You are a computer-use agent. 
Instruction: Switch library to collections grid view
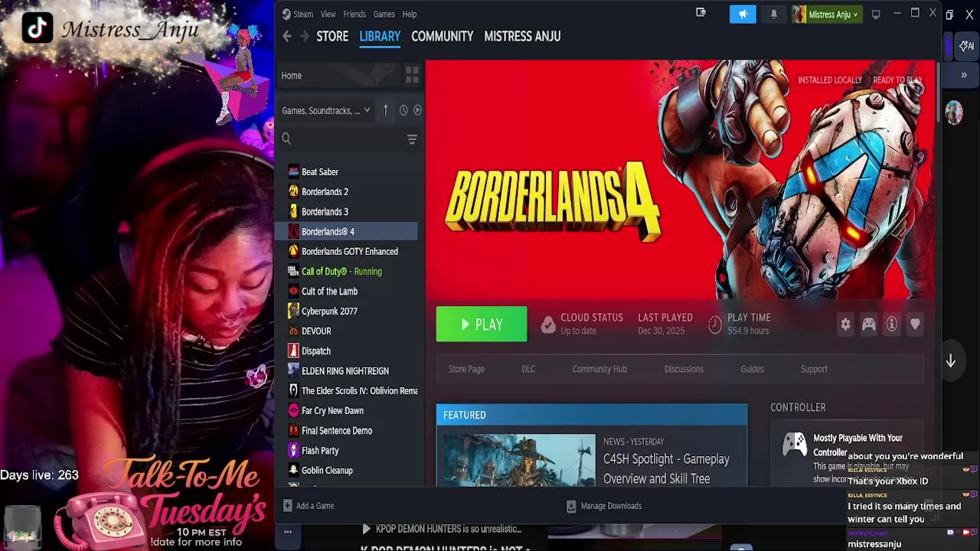pos(412,75)
